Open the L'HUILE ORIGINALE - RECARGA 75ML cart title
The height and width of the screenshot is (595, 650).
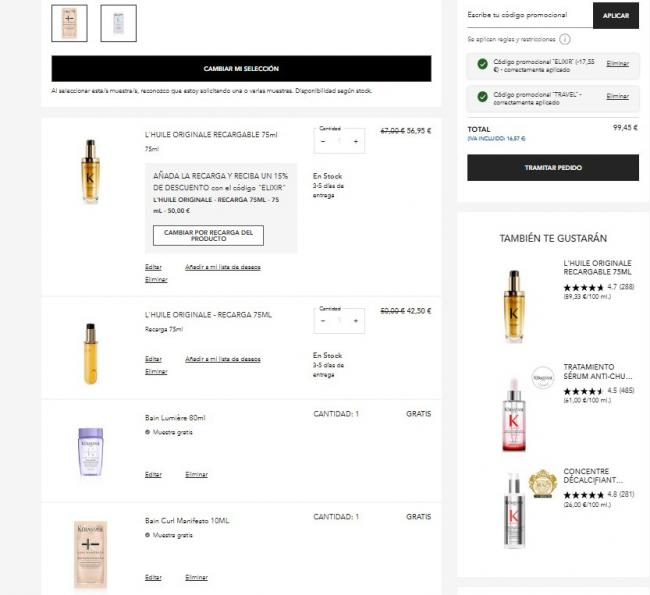208,315
